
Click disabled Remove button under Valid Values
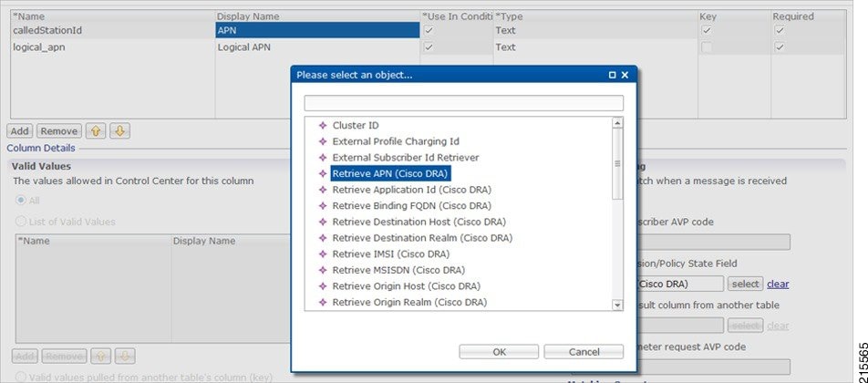pos(64,356)
